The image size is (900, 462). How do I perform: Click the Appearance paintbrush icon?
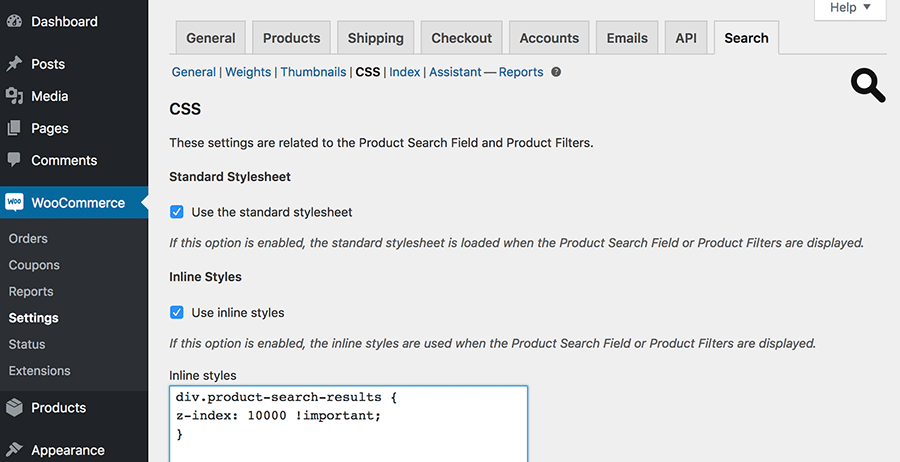pos(14,450)
